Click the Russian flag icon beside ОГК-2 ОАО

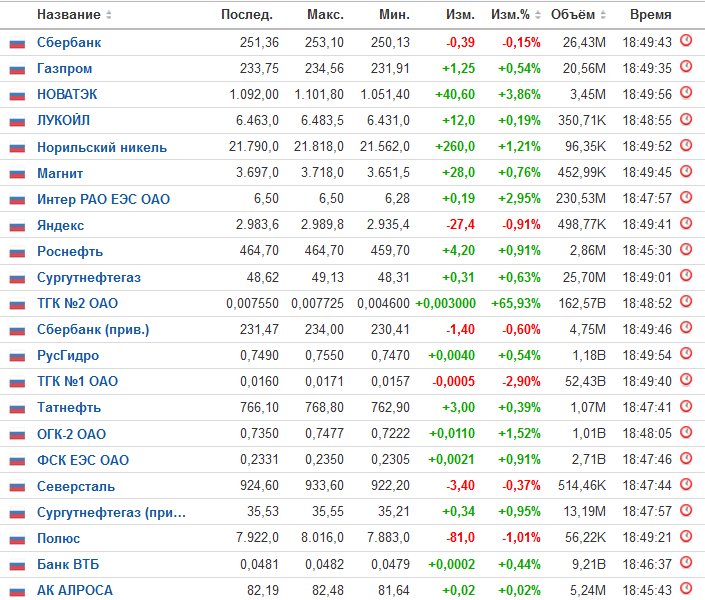[x=17, y=434]
